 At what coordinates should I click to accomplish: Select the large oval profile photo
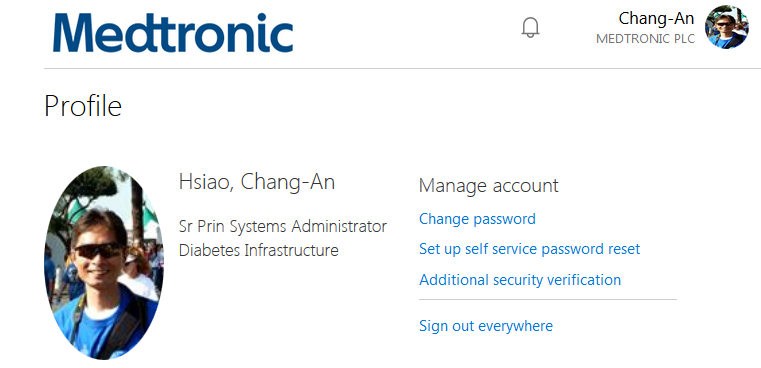[x=104, y=263]
